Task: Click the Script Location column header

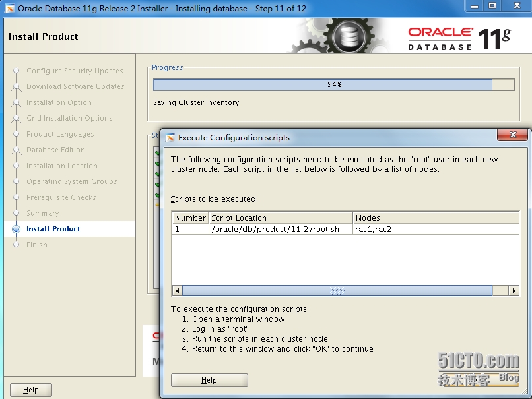Action: [x=281, y=218]
